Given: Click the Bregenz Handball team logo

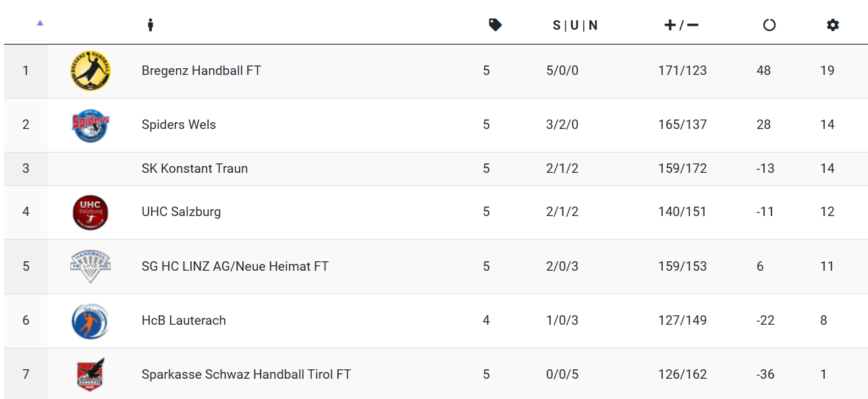Looking at the screenshot, I should (x=90, y=71).
